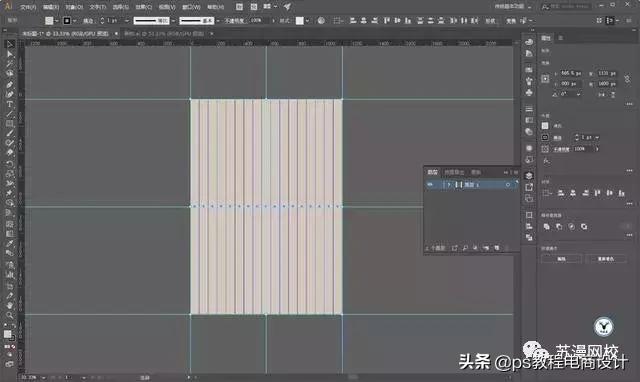Image resolution: width=640 pixels, height=382 pixels.
Task: Open more options in Transform section
Action: pos(629,104)
